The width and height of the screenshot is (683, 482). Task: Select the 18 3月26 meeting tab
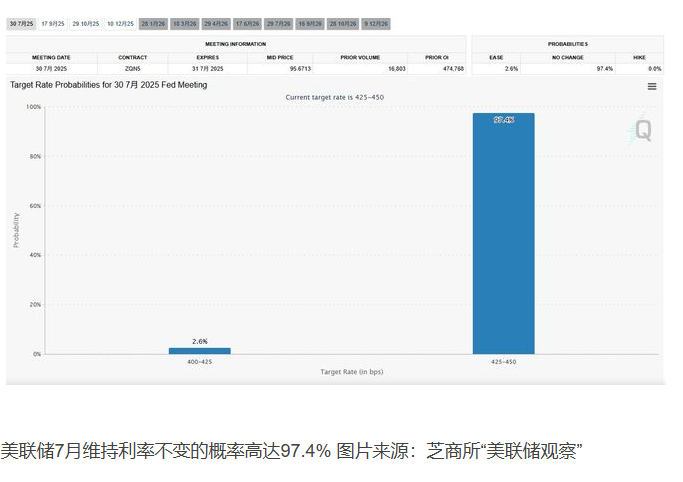coord(184,23)
